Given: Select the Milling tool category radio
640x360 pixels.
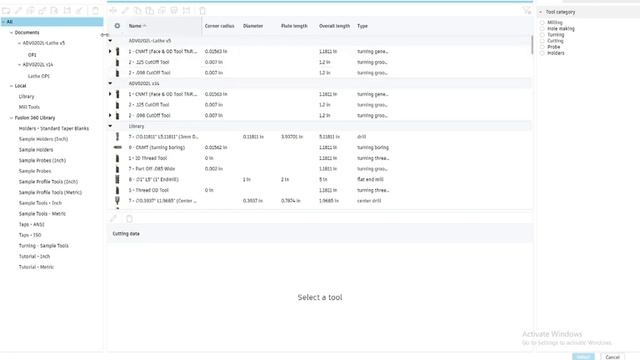Looking at the screenshot, I should 542,22.
